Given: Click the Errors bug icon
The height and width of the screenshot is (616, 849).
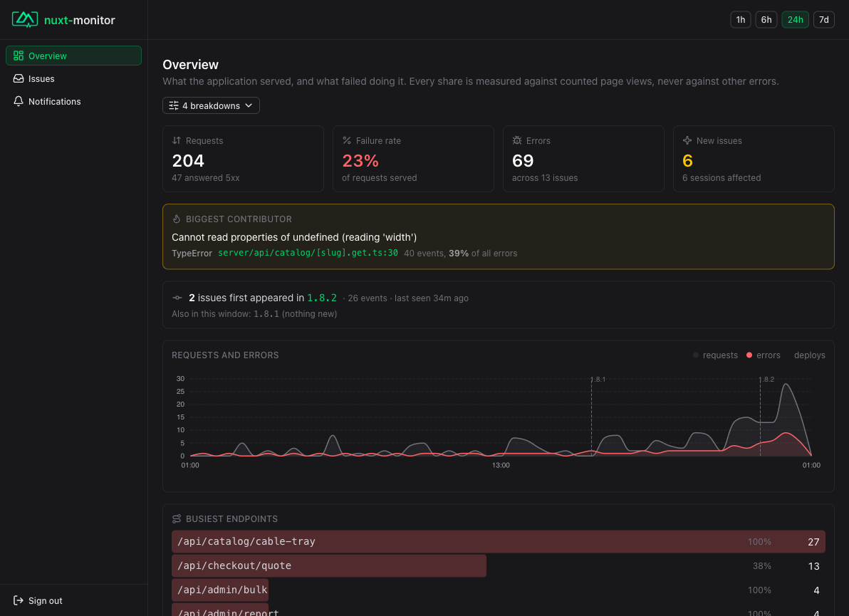Looking at the screenshot, I should [x=517, y=140].
